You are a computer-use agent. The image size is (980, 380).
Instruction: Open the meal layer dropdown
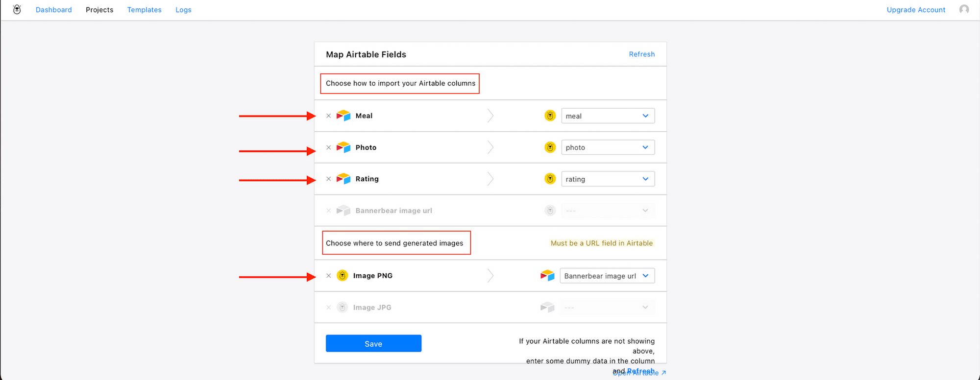coord(608,116)
